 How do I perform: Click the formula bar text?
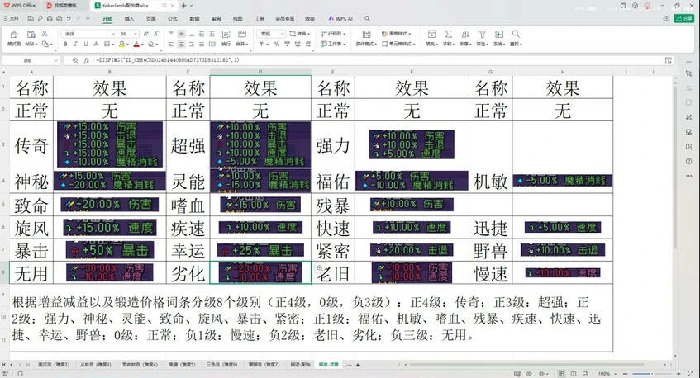[168, 60]
